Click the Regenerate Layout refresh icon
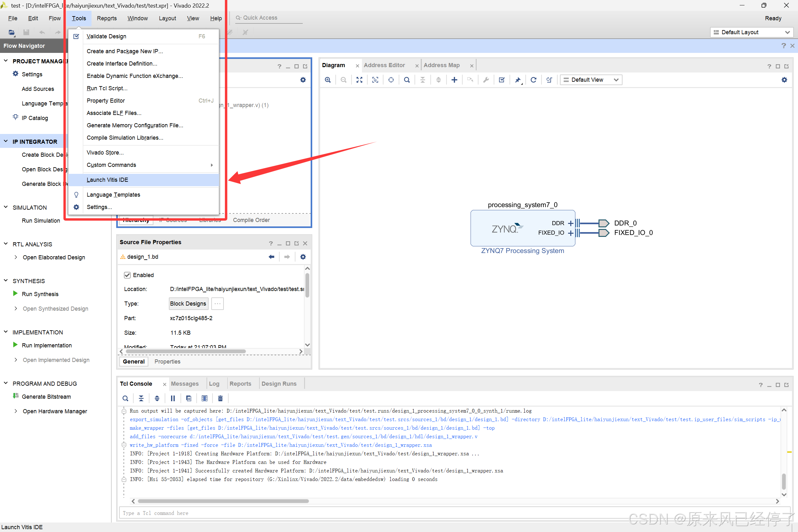The height and width of the screenshot is (532, 798). coord(533,80)
